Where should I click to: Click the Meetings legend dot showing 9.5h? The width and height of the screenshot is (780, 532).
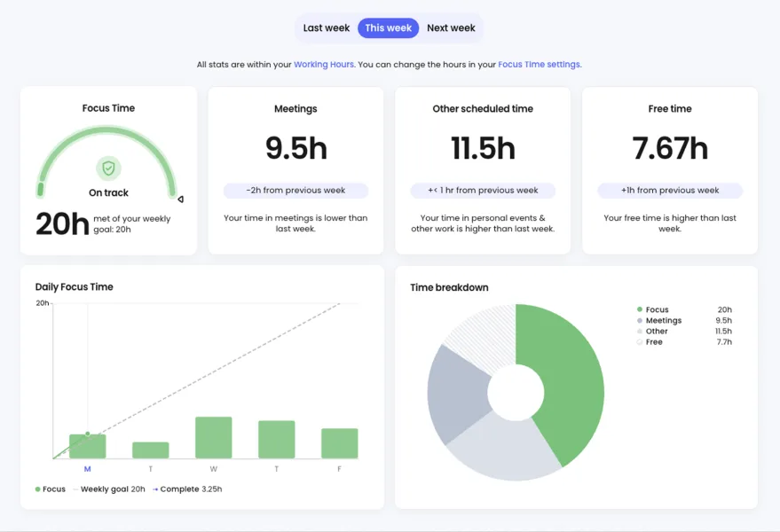coord(640,320)
